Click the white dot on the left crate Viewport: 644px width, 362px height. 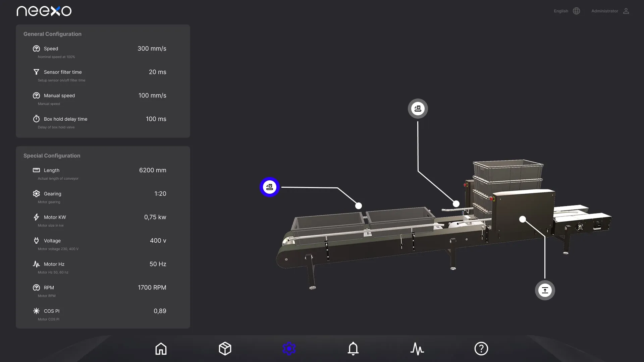tap(359, 206)
